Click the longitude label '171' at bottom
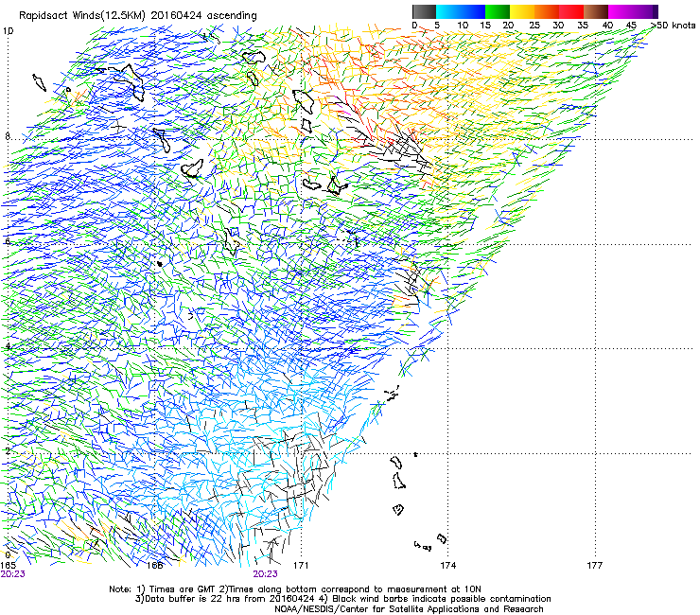This screenshot has height=615, width=700. (x=301, y=566)
